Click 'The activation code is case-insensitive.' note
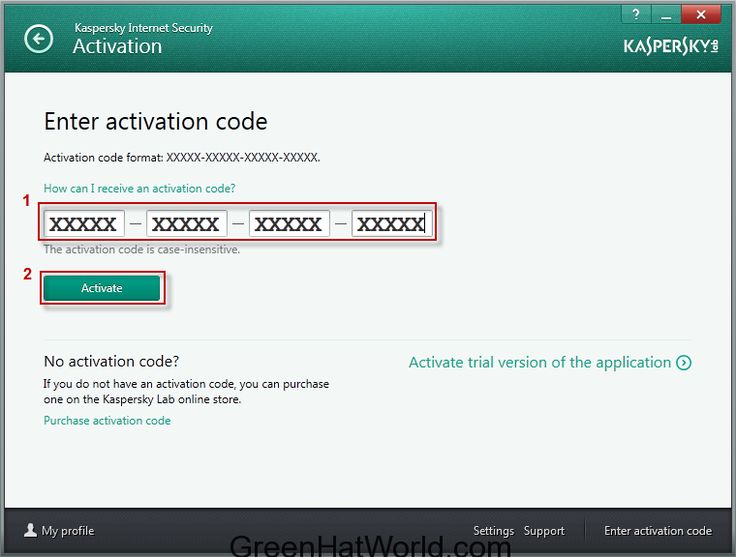736x557 pixels. coord(142,249)
